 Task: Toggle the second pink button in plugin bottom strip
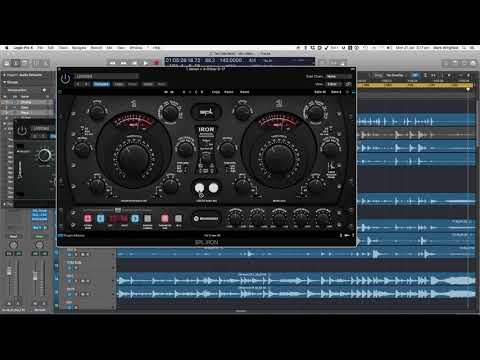(x=165, y=218)
